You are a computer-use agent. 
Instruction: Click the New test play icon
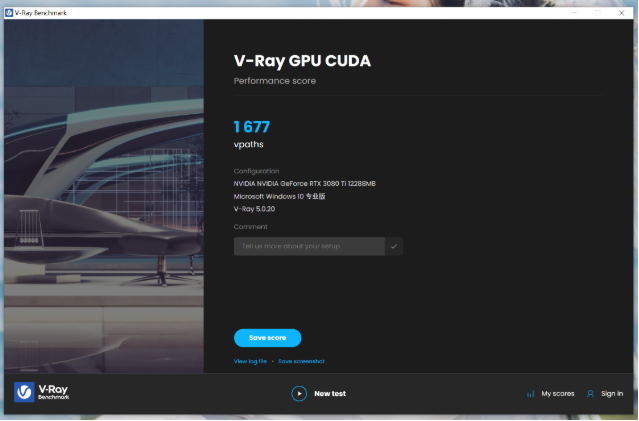click(x=299, y=393)
